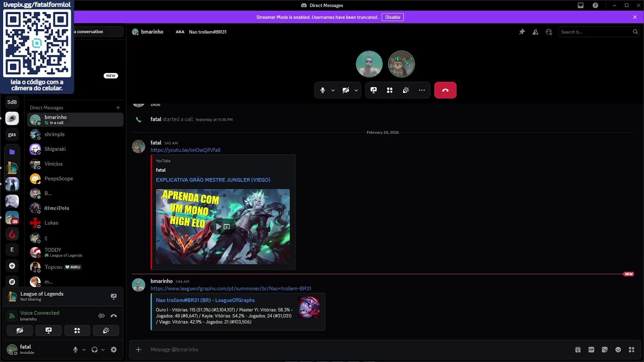Open AlmeiDola direct message
The image size is (644, 362).
75,208
